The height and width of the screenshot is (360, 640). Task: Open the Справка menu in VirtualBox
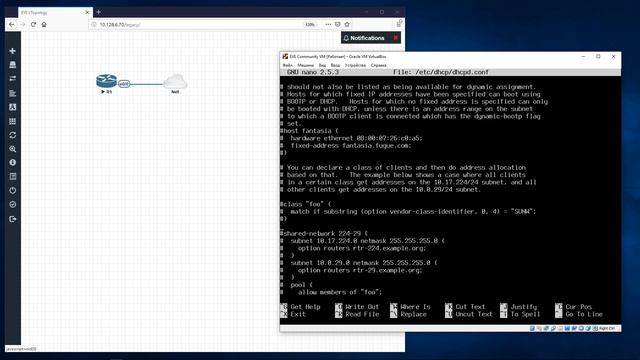pyautogui.click(x=378, y=65)
